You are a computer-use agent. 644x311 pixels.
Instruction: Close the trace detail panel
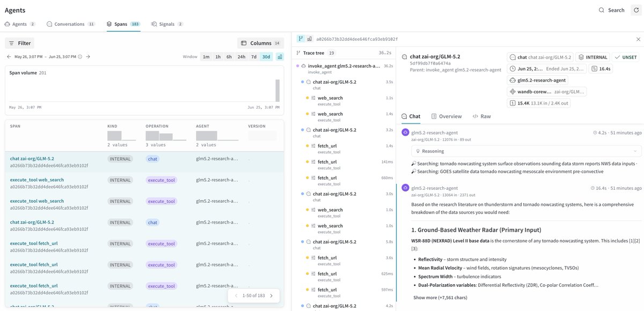[638, 39]
